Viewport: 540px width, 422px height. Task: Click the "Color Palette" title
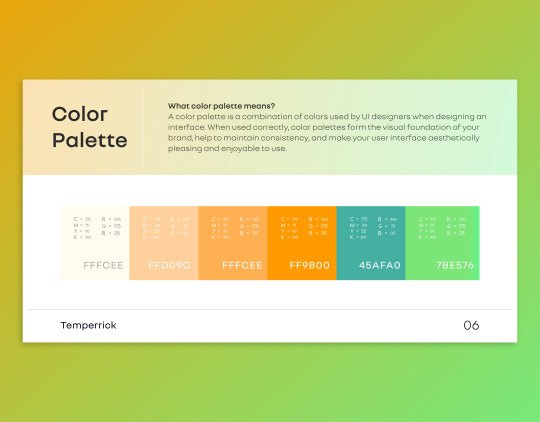click(90, 127)
